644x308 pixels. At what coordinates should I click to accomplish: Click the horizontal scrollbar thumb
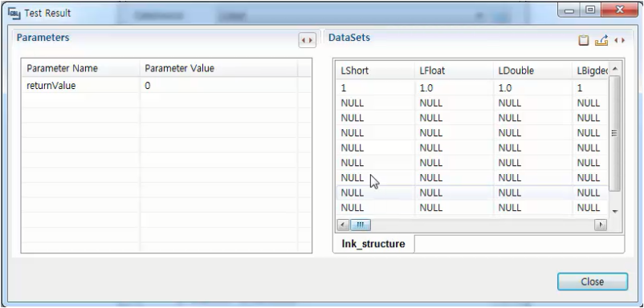[361, 225]
